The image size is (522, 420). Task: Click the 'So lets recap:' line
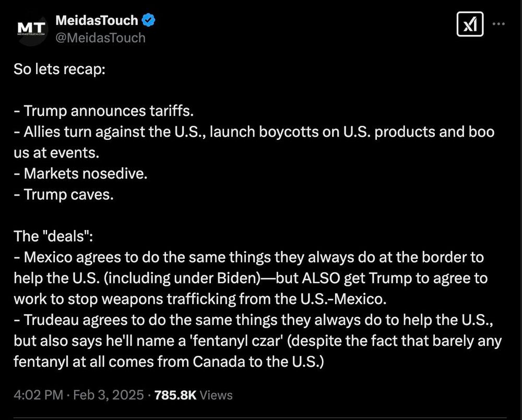[60, 69]
